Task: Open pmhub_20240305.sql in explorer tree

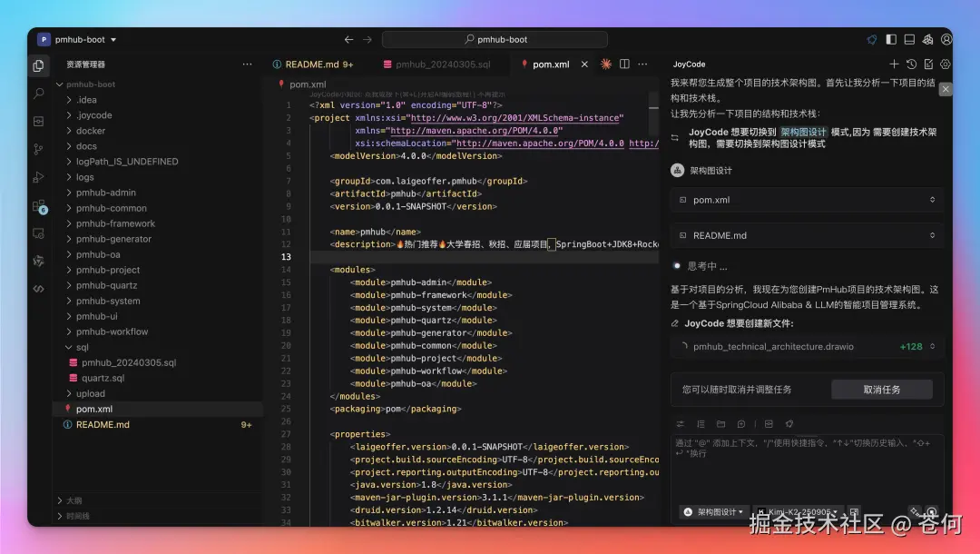Action: [x=129, y=362]
